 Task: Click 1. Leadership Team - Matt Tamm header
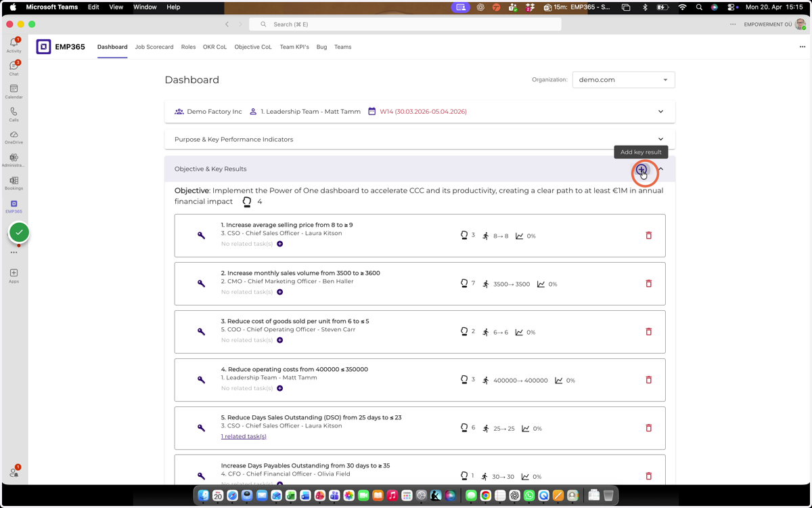point(311,112)
